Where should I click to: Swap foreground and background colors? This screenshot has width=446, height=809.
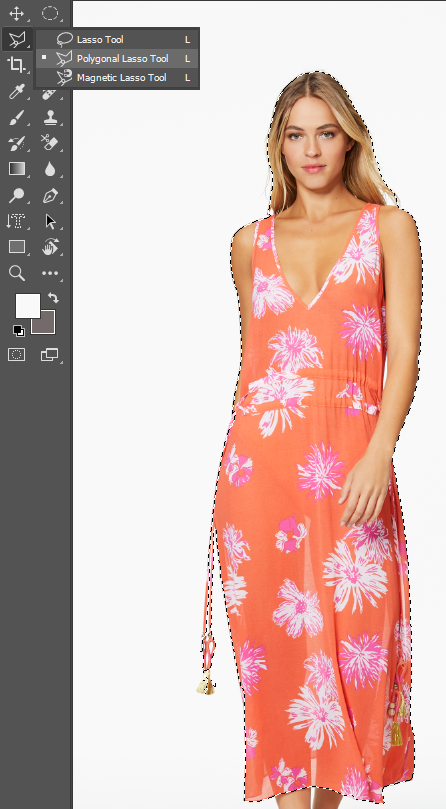(53, 298)
